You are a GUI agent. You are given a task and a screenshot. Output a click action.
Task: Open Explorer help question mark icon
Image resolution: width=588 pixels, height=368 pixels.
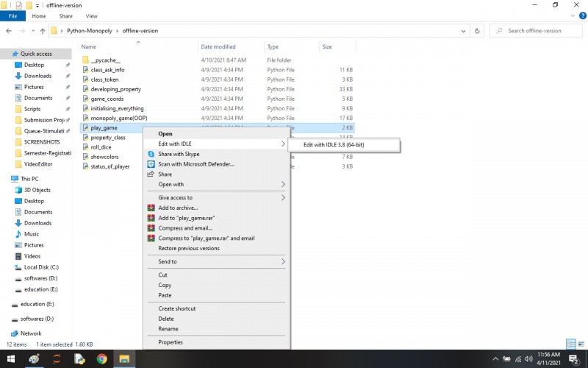click(583, 15)
